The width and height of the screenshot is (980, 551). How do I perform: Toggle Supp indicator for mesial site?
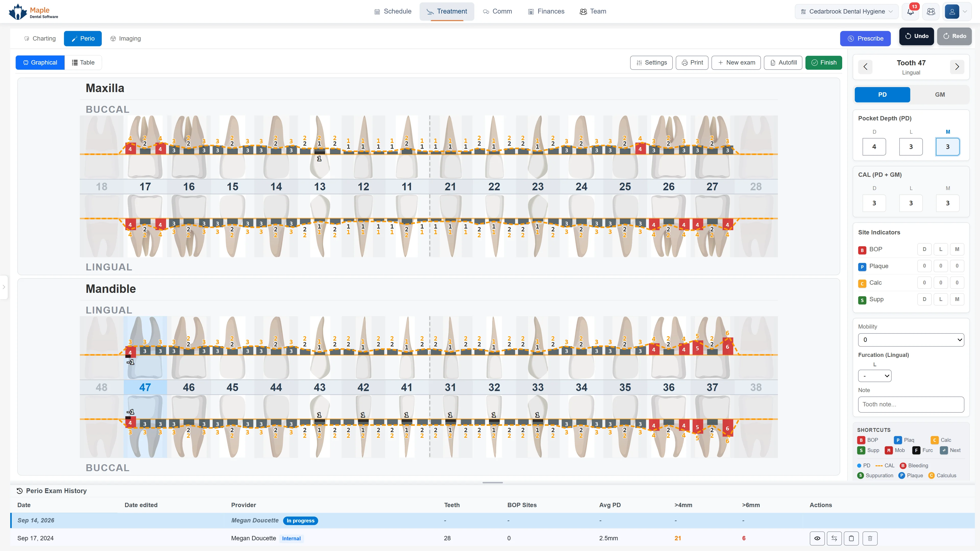(x=957, y=299)
